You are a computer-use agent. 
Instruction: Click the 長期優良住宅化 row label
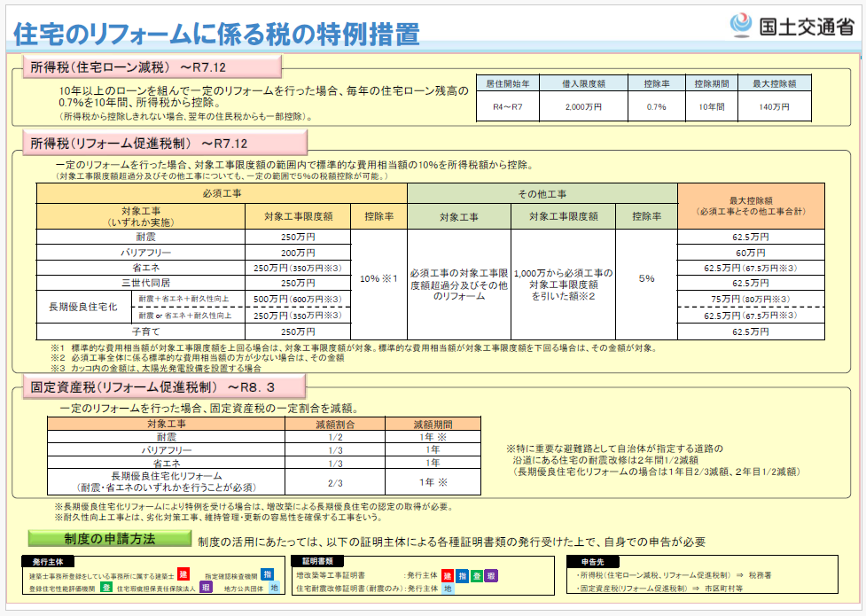pos(83,307)
